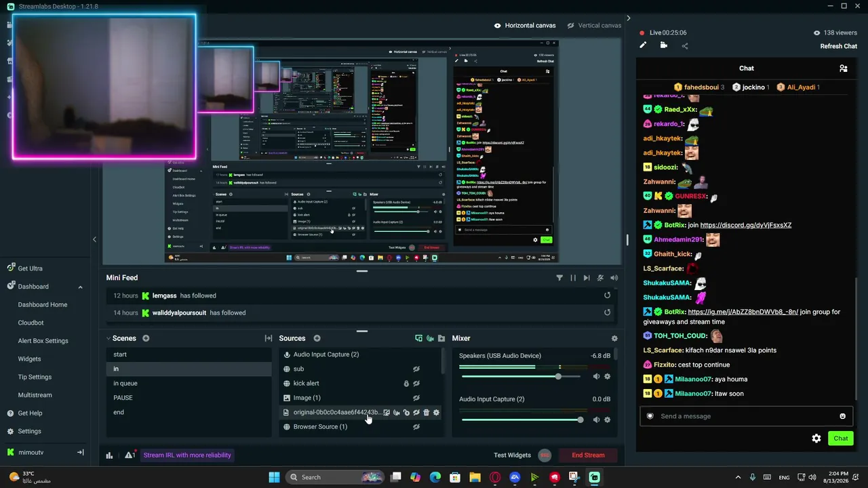868x488 pixels.
Task: Open Tip Settings
Action: pyautogui.click(x=35, y=377)
